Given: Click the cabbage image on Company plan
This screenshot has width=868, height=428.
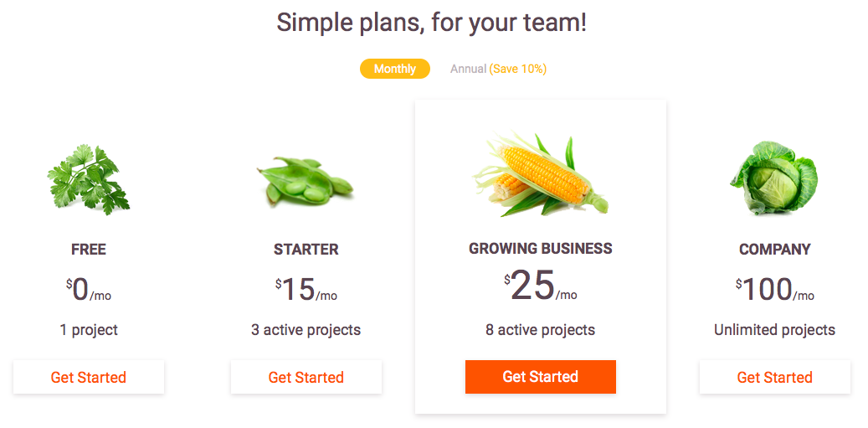Looking at the screenshot, I should tap(774, 178).
